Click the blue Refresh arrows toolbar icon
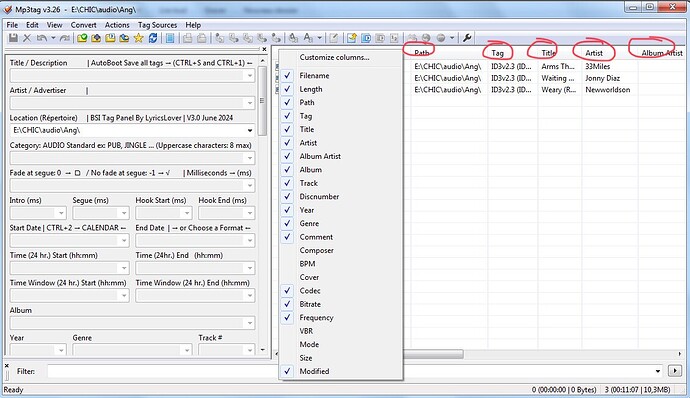The height and width of the screenshot is (398, 690). click(x=153, y=38)
